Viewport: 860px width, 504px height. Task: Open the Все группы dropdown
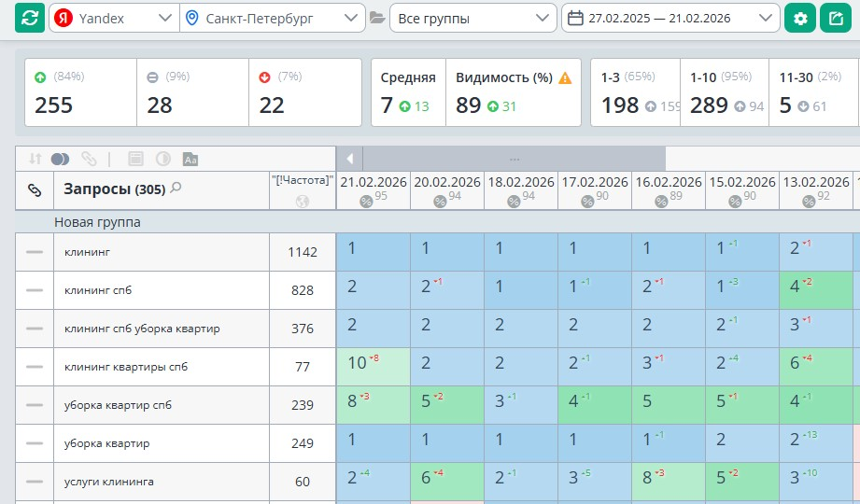click(473, 18)
